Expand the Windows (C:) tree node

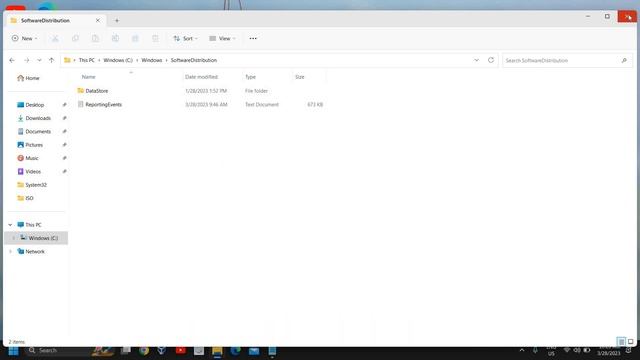13,238
